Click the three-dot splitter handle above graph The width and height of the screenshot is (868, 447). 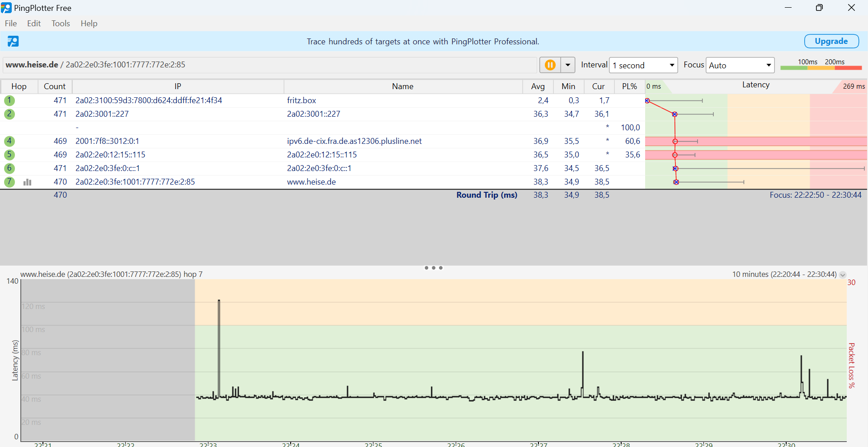[434, 268]
